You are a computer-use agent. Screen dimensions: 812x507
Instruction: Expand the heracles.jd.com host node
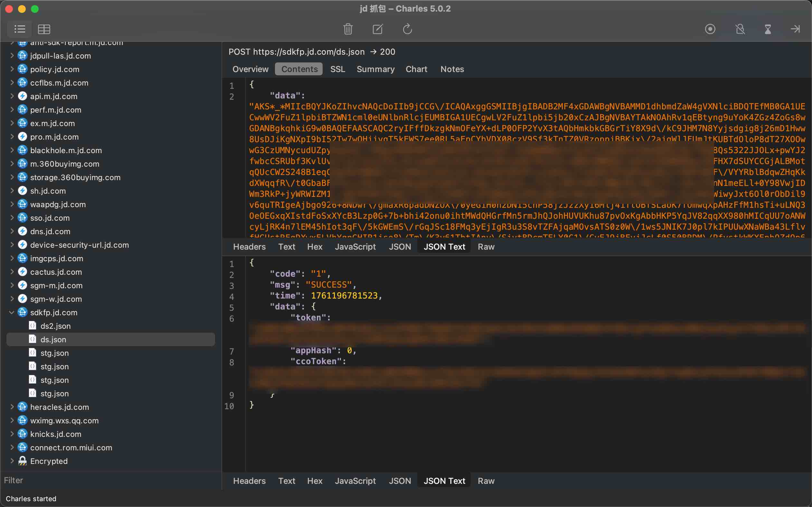click(x=12, y=407)
